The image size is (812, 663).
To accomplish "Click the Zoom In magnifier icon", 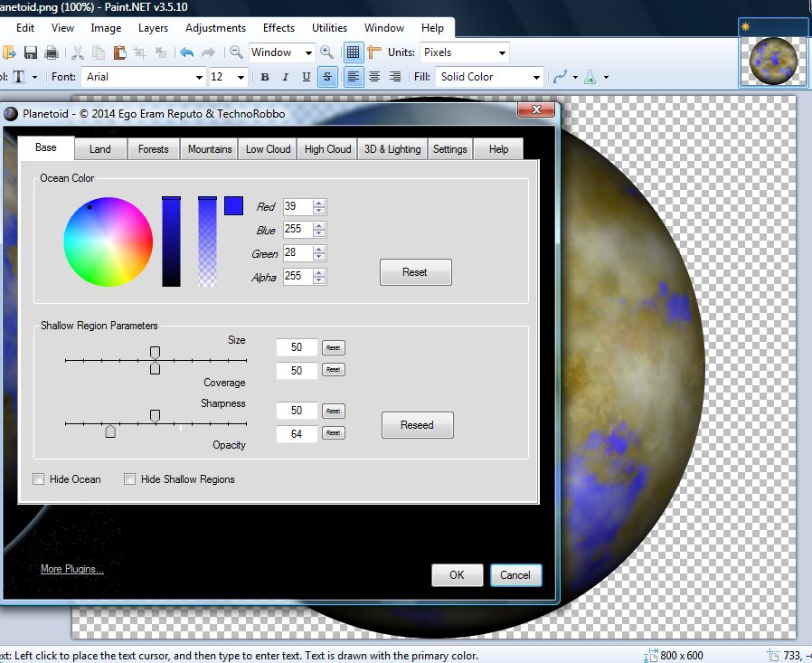I will click(x=327, y=52).
